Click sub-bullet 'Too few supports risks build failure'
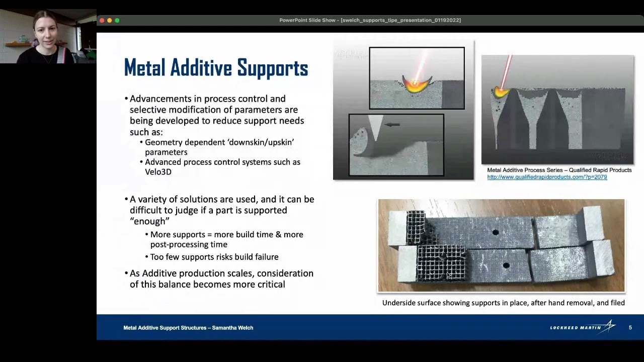 pyautogui.click(x=212, y=257)
